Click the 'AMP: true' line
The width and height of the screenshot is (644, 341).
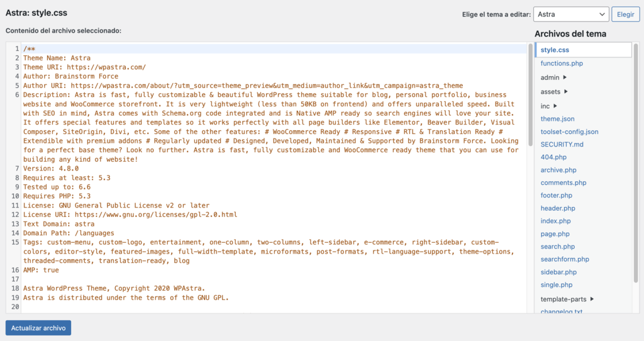[x=41, y=270]
